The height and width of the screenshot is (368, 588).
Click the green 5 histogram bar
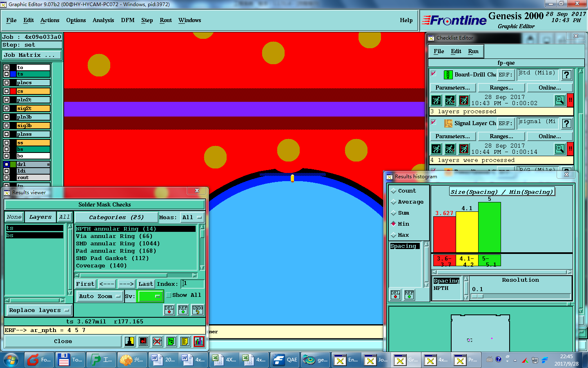489,227
